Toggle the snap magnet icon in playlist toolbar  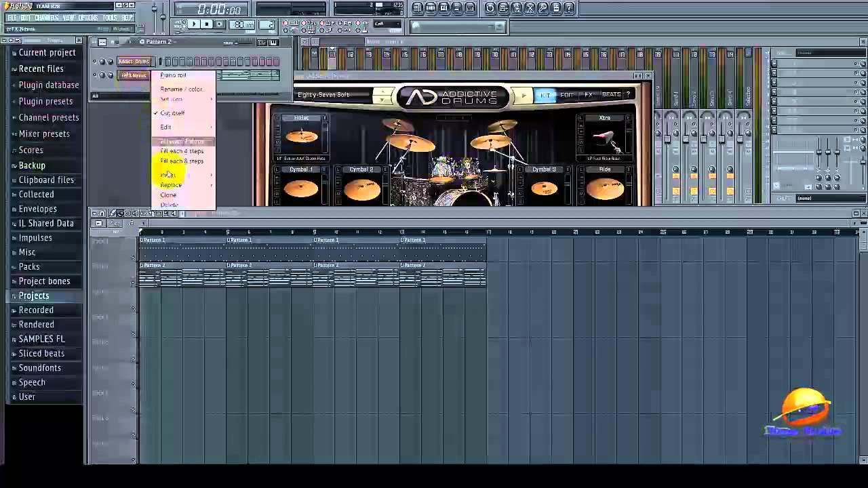pos(102,213)
